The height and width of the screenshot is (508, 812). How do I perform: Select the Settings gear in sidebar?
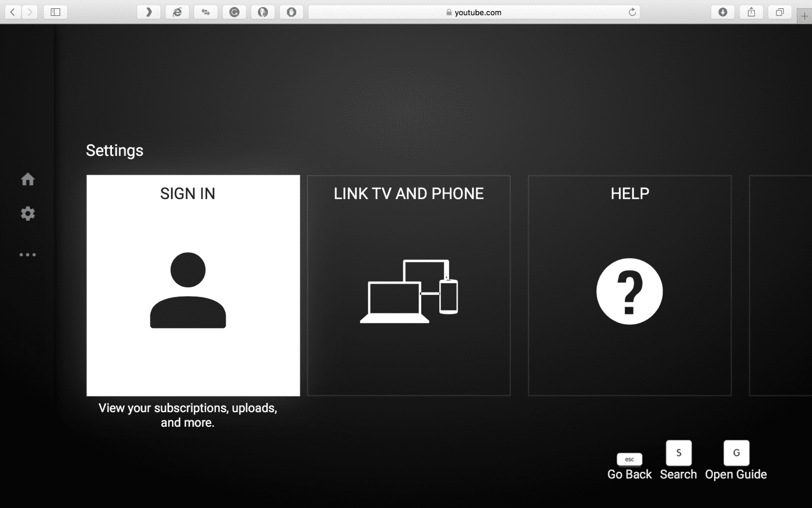click(27, 214)
